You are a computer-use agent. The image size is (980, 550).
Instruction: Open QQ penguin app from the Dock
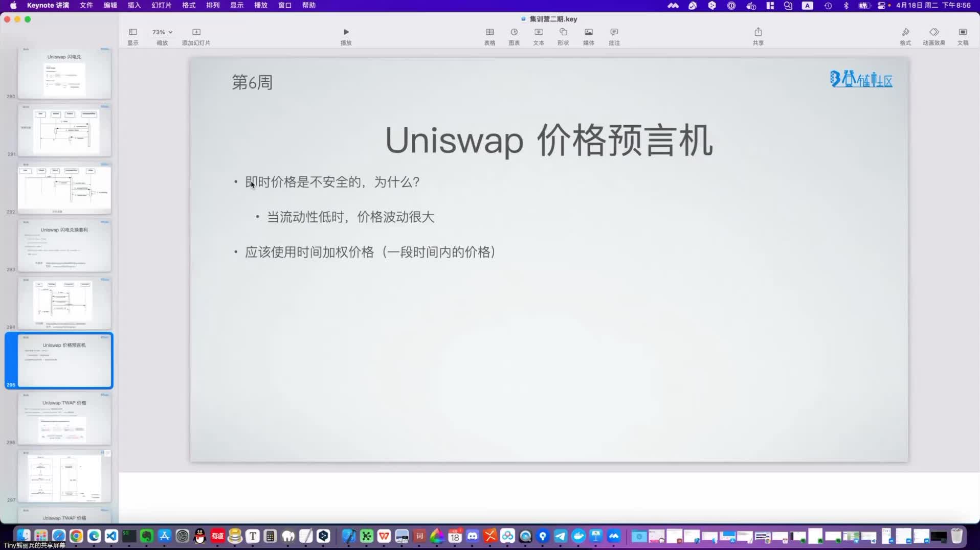[x=200, y=536]
